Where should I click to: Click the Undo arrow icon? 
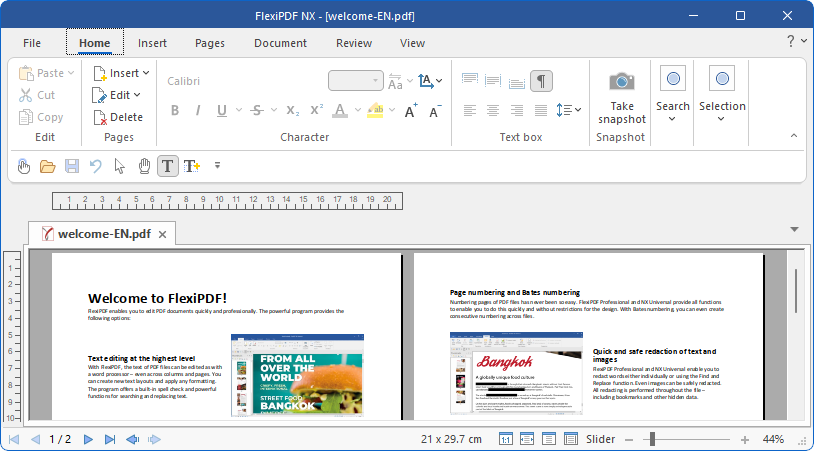[x=96, y=166]
